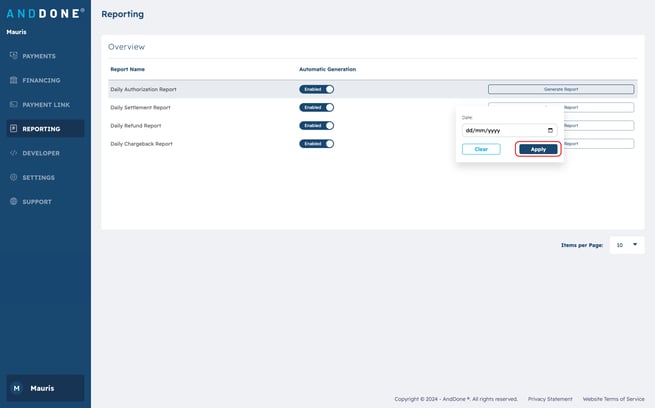The height and width of the screenshot is (408, 655).
Task: Toggle Daily Refund Report automatic generation
Action: coord(316,125)
